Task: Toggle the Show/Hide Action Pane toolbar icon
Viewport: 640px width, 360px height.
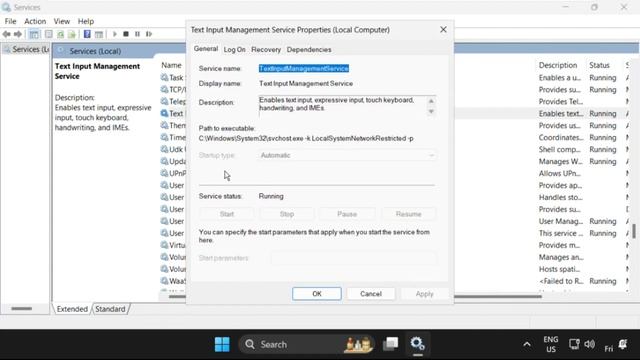Action: tap(99, 34)
